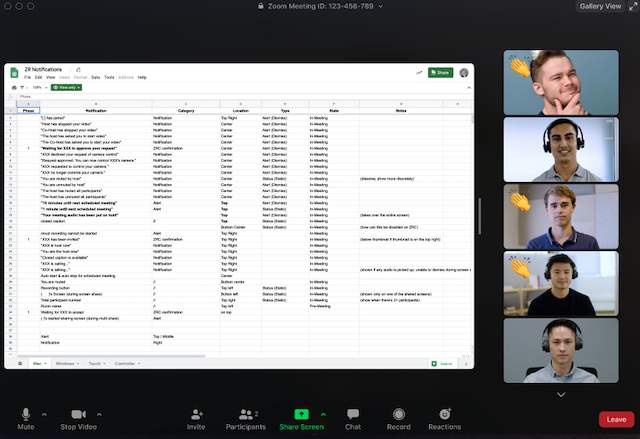Select the Notification header cell

[x=96, y=111]
